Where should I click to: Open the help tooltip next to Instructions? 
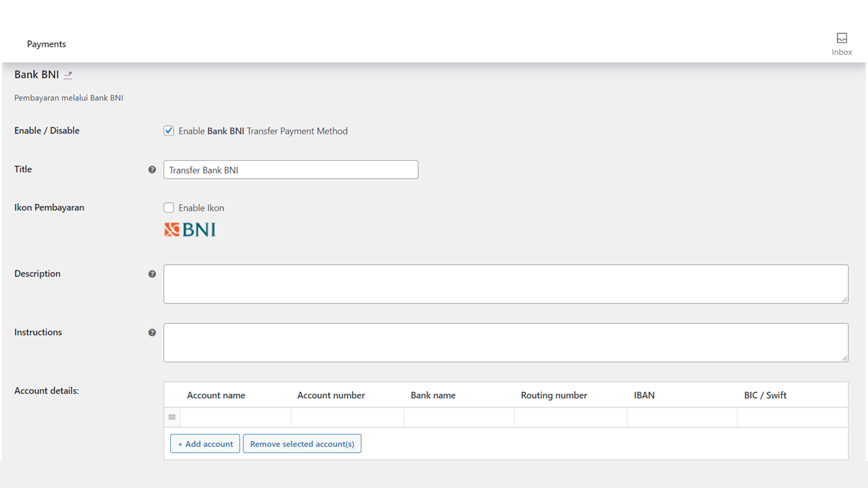pyautogui.click(x=152, y=332)
